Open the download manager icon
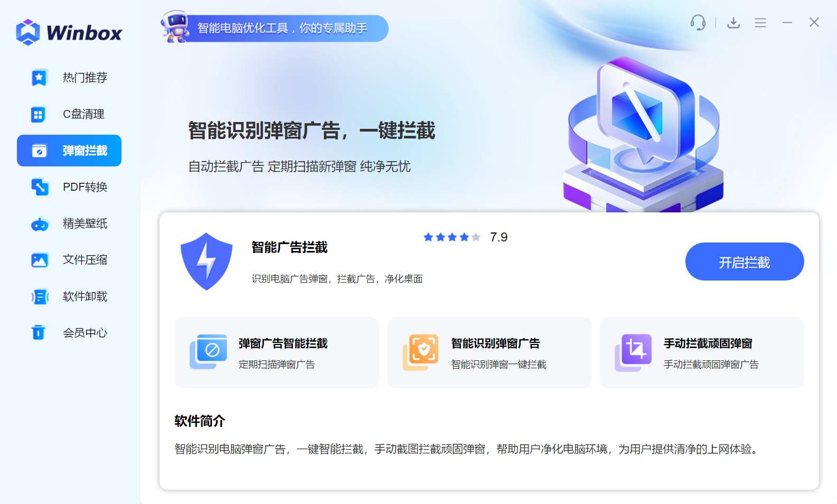The height and width of the screenshot is (504, 837). coord(733,23)
